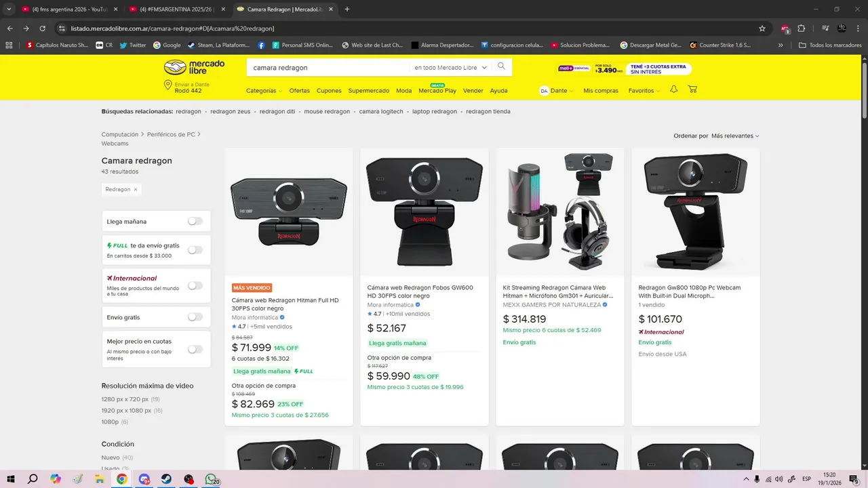Enable the Envío gratis filter

click(195, 317)
